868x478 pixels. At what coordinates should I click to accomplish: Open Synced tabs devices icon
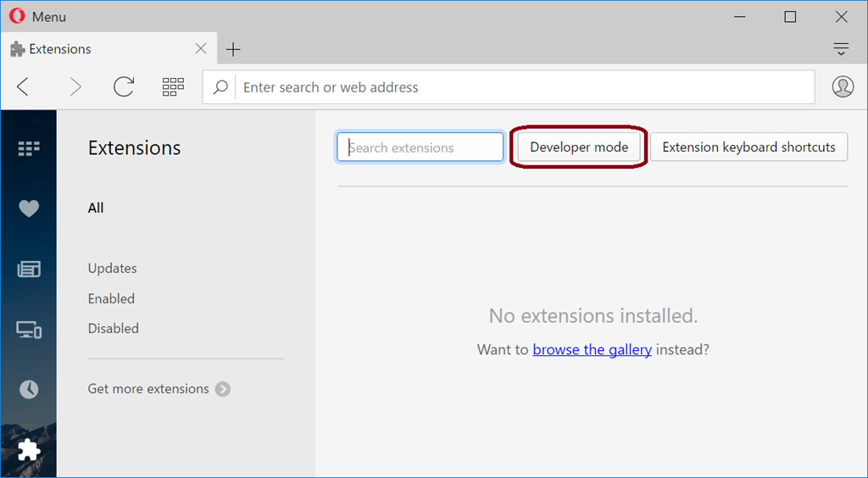click(29, 331)
